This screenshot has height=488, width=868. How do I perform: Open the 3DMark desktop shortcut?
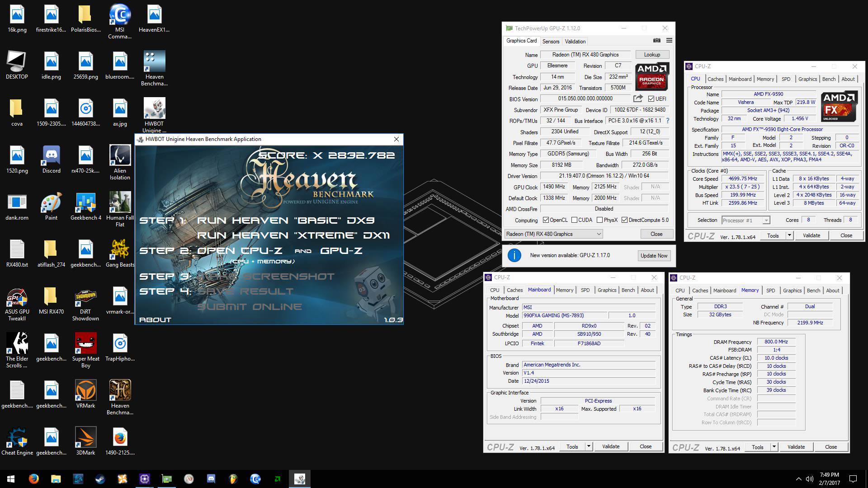(x=86, y=441)
